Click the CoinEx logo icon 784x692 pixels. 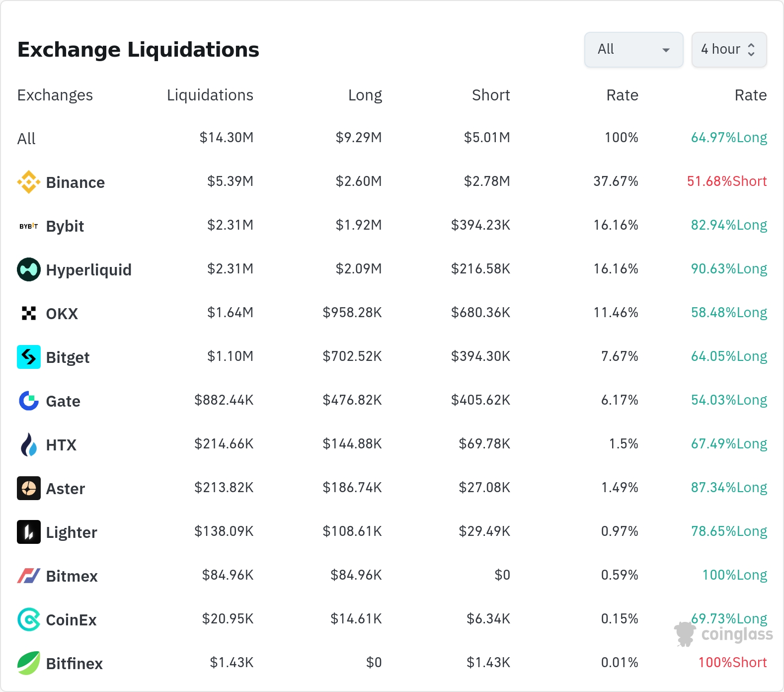click(29, 619)
